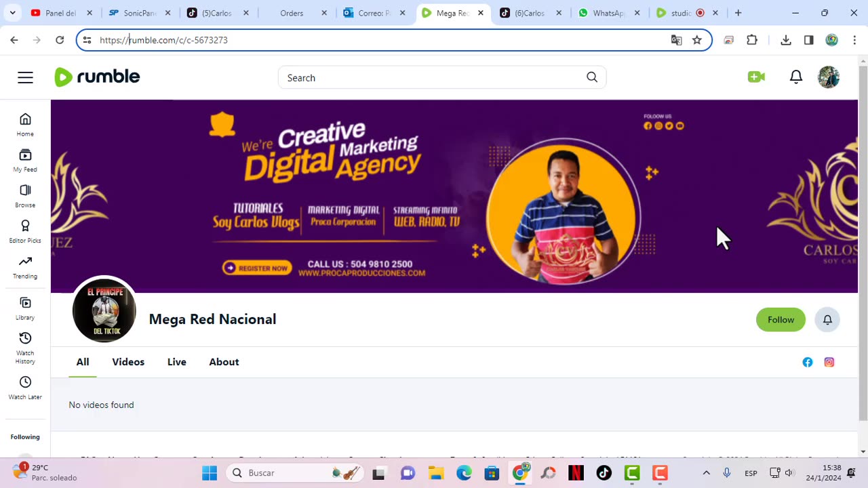This screenshot has width=868, height=488.
Task: Select the Videos tab
Action: (128, 362)
